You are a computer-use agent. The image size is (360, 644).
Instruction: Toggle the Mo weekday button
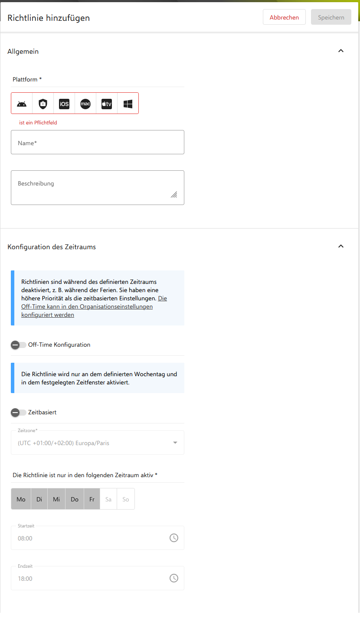(x=21, y=499)
